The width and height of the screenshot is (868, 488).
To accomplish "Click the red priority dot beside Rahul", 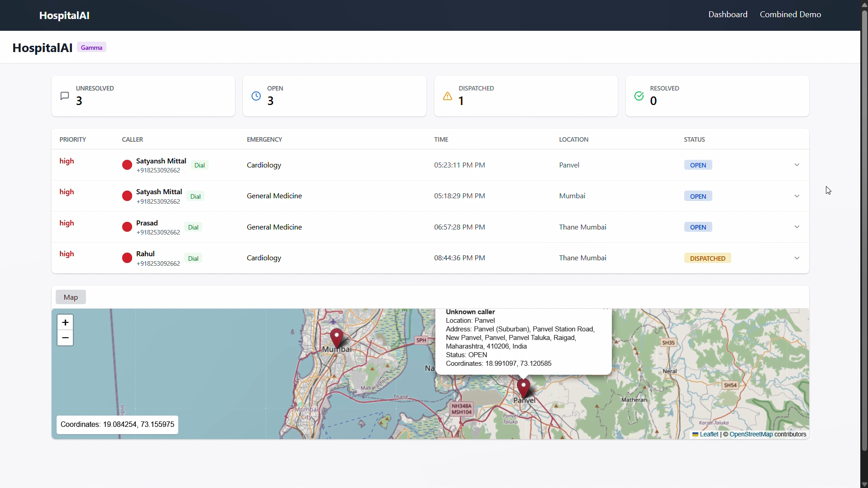I will tap(127, 258).
